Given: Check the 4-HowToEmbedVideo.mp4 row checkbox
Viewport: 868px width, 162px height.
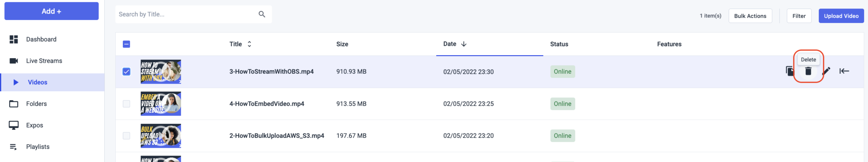Looking at the screenshot, I should [126, 103].
